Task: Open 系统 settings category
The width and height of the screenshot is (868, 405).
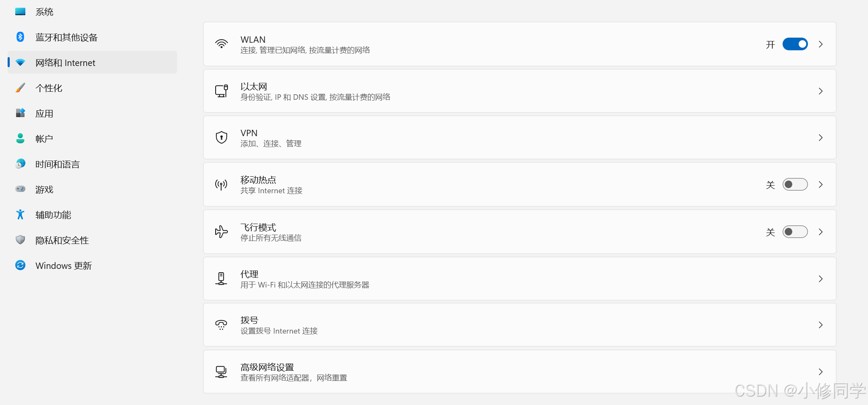Action: [92, 12]
